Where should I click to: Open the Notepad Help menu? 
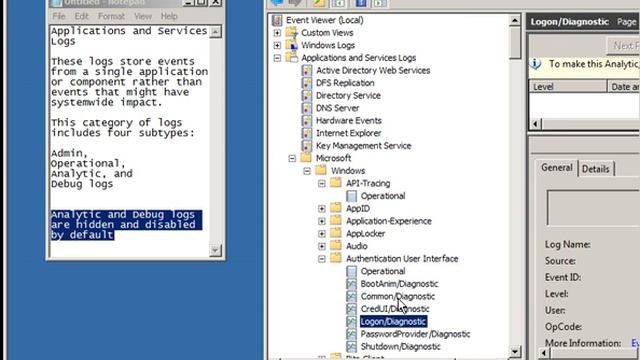pyautogui.click(x=169, y=16)
